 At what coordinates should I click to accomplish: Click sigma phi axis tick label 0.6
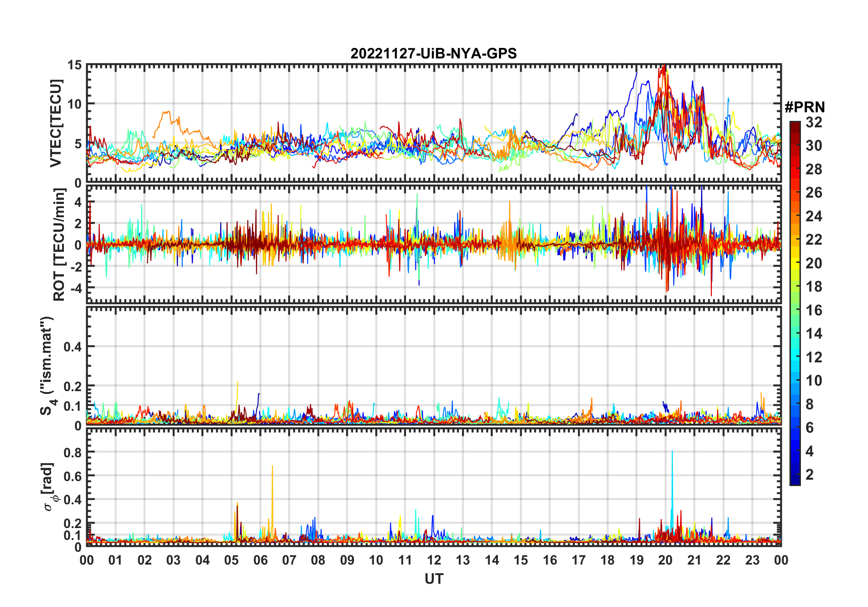tap(73, 476)
